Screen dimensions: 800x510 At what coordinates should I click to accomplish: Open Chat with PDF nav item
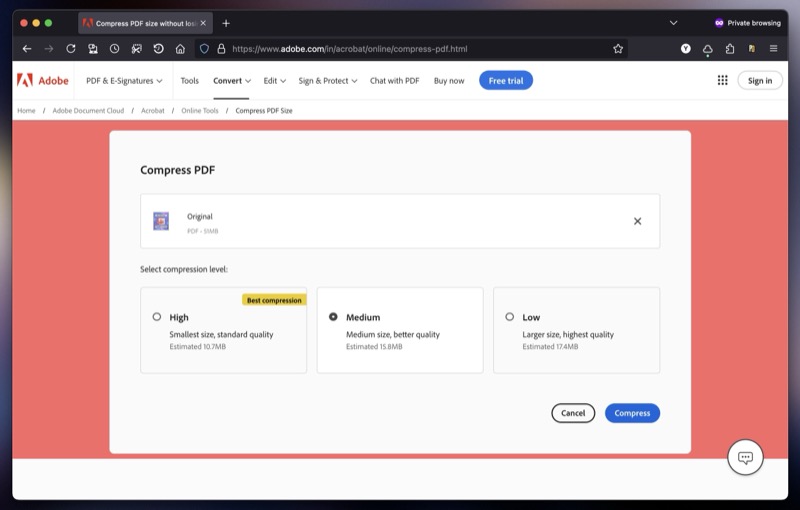394,81
